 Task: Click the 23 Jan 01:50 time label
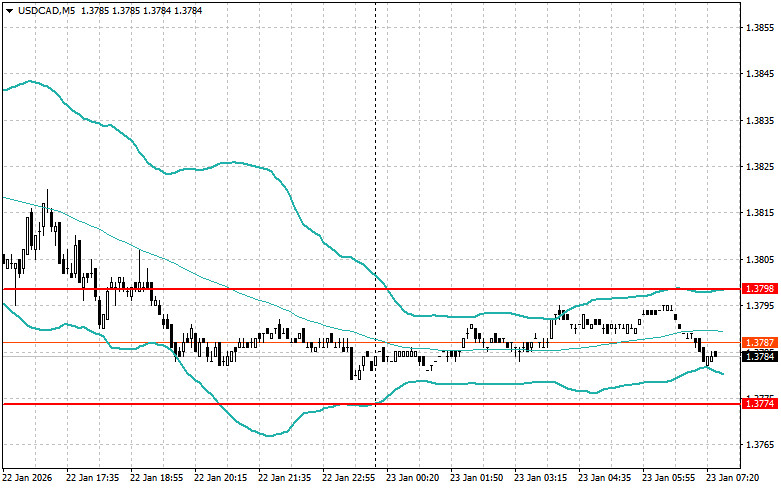[x=477, y=478]
